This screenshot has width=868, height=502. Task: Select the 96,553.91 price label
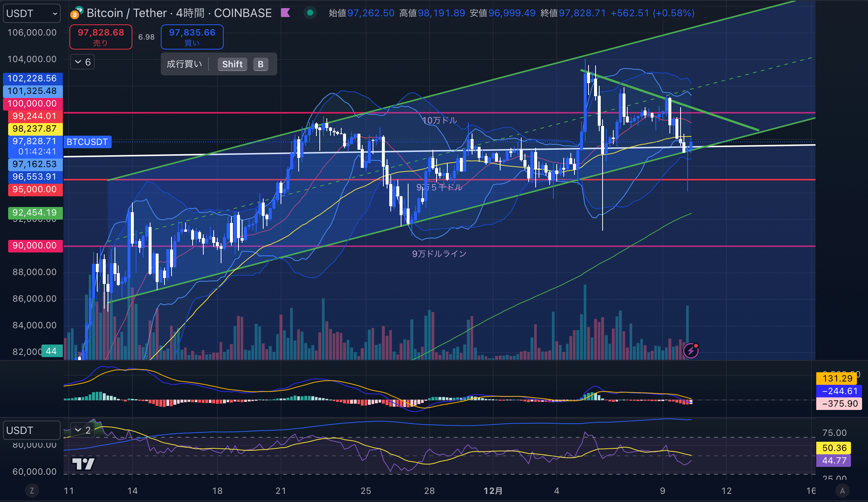tap(35, 177)
